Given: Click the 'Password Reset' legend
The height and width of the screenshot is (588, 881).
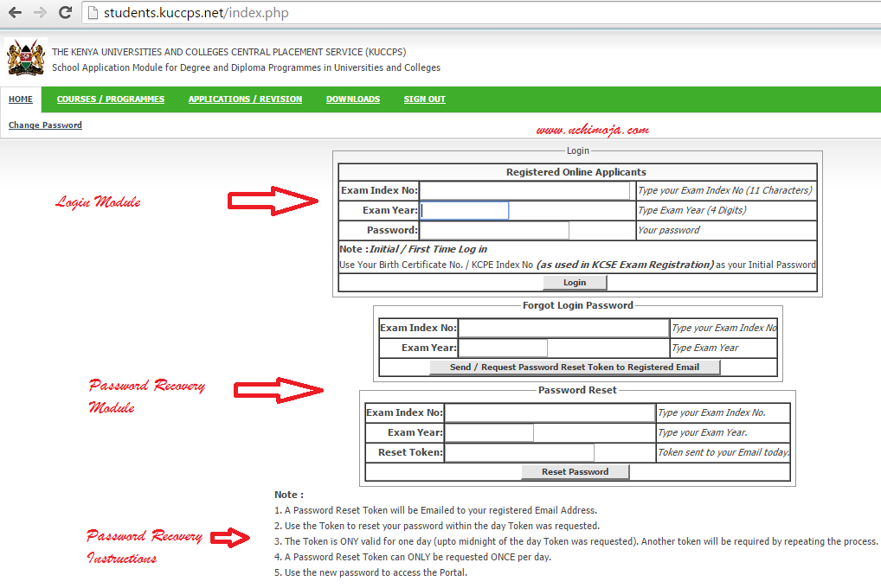Looking at the screenshot, I should pos(577,390).
